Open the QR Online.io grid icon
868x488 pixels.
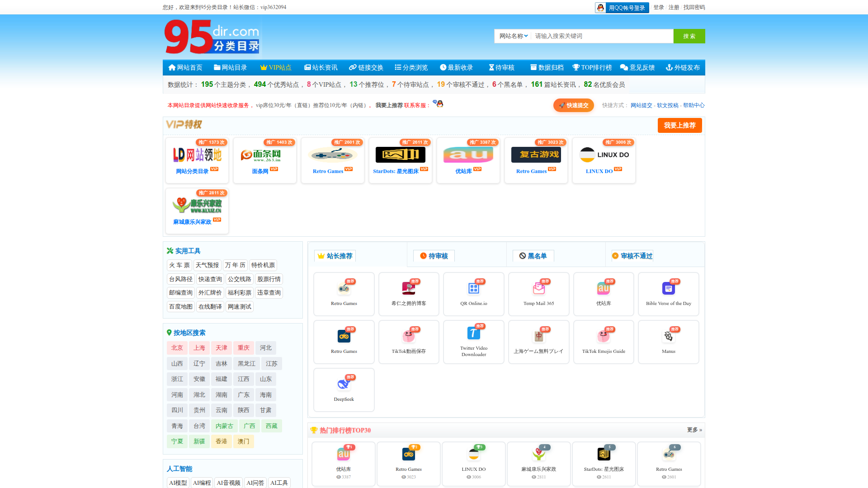[473, 288]
